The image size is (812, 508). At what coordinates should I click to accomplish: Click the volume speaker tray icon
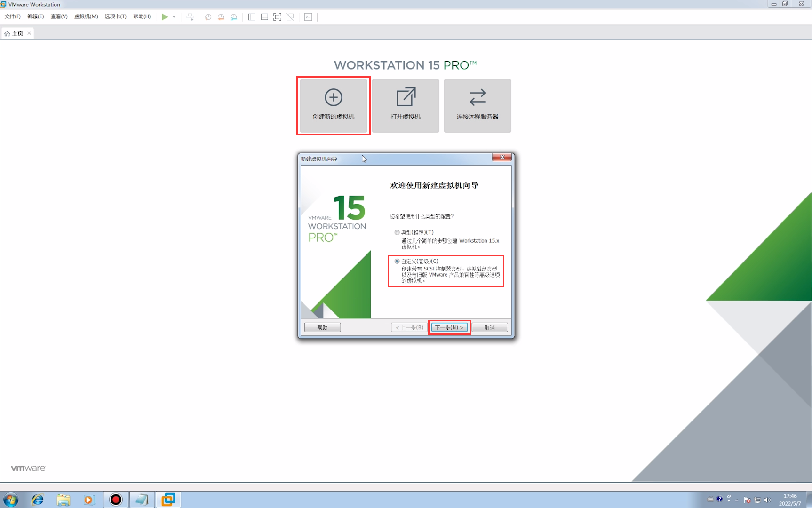coord(768,500)
